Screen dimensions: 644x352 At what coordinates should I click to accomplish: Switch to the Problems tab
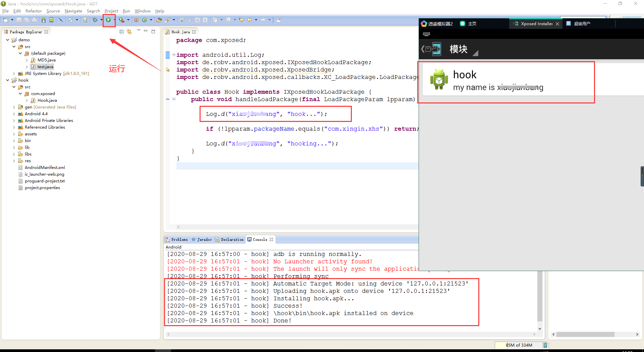pyautogui.click(x=177, y=239)
